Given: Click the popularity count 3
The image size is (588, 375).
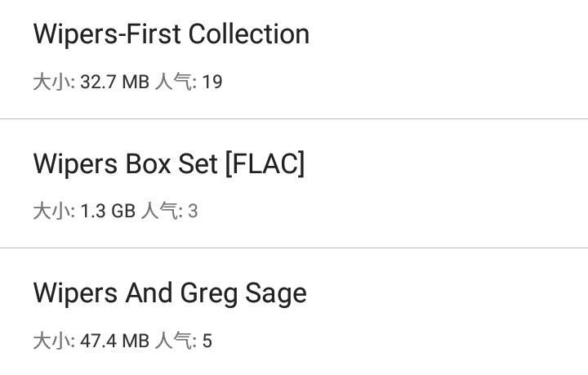Looking at the screenshot, I should [193, 212].
